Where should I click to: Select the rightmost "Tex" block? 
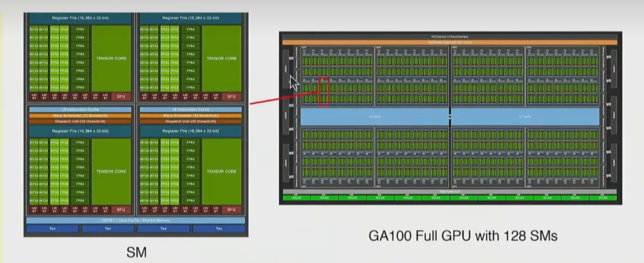219,229
